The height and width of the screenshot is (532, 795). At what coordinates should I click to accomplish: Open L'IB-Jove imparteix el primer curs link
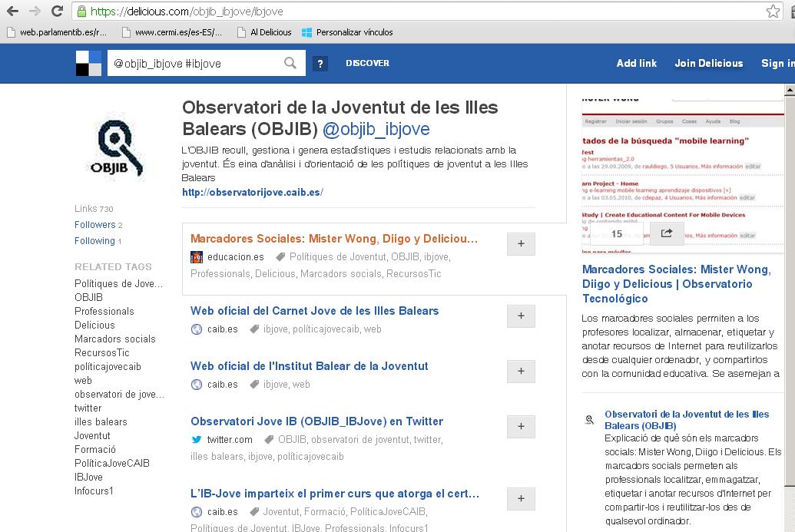335,494
